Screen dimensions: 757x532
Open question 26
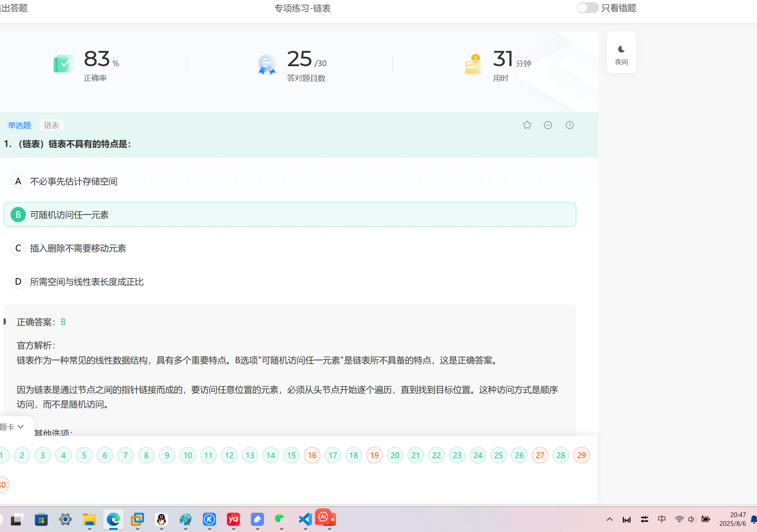519,455
